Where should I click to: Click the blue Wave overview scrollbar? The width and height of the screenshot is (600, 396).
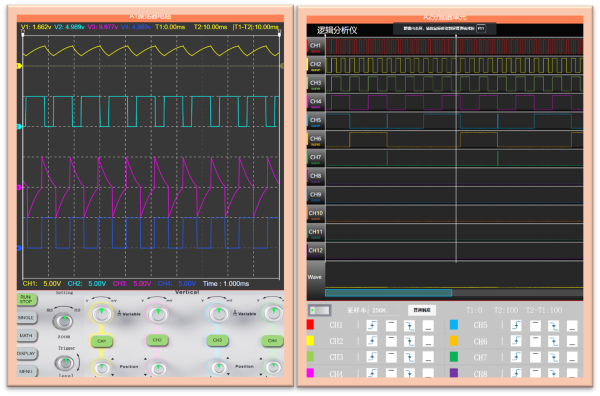point(388,293)
